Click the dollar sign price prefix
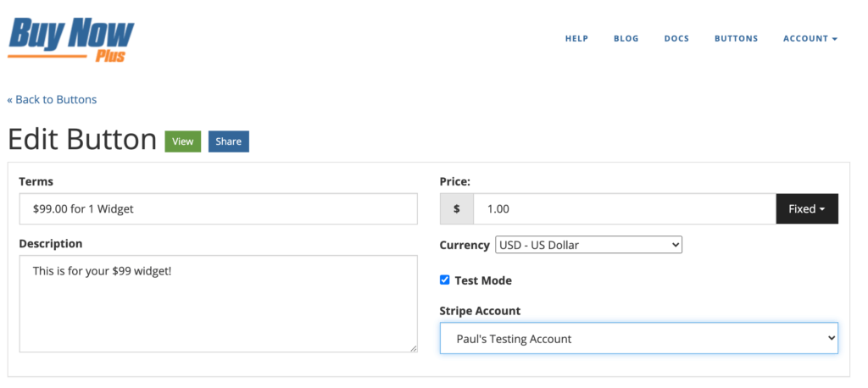Screen dimensions: 868x388 click(x=456, y=208)
